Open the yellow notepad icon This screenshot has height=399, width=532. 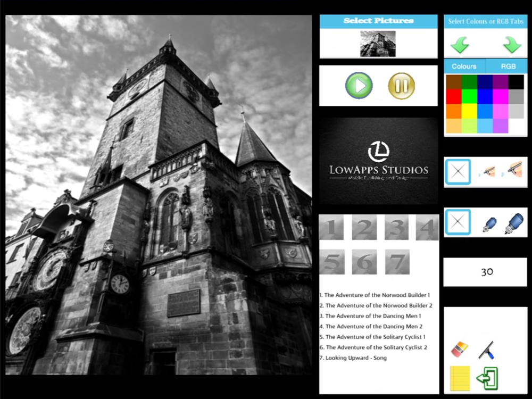pyautogui.click(x=460, y=378)
